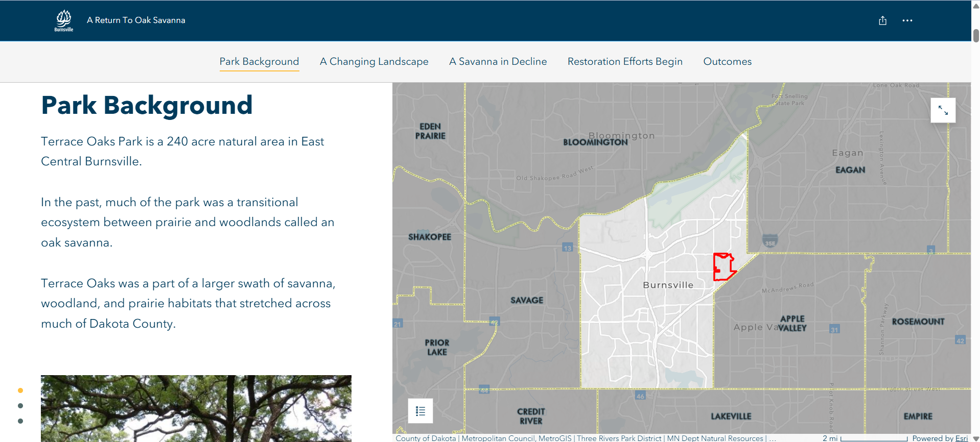Click the SAVAGE map label

527,300
